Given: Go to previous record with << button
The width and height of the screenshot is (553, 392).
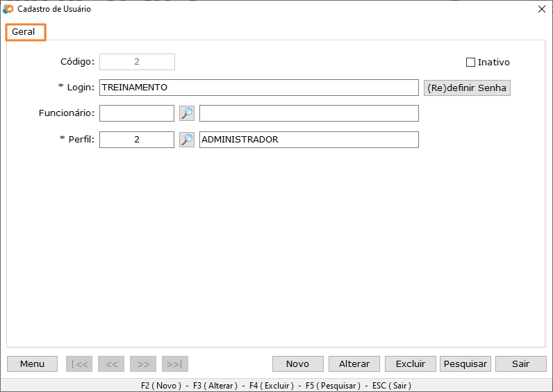Looking at the screenshot, I should pos(111,364).
